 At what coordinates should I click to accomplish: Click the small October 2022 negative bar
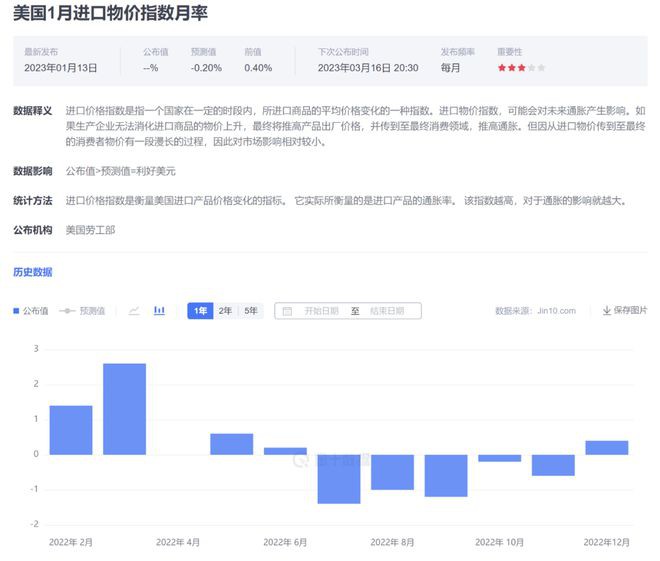coord(500,458)
